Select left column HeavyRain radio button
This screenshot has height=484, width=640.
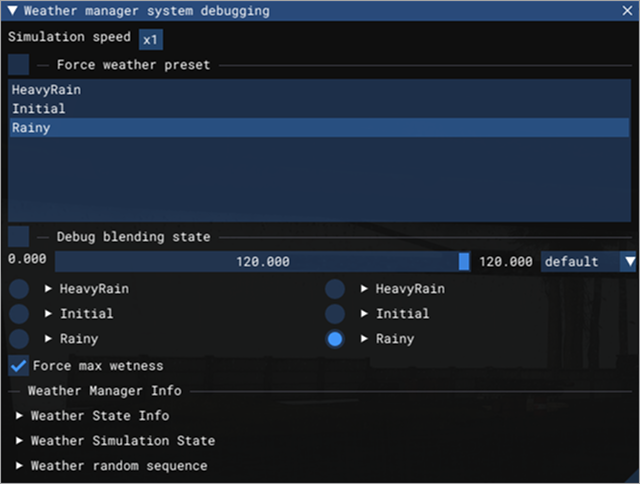click(19, 289)
